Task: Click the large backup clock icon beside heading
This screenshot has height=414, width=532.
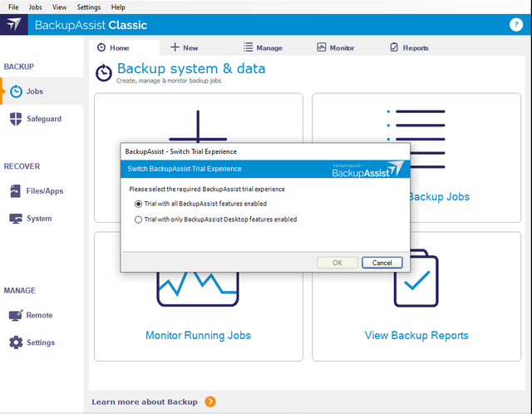Action: [103, 72]
